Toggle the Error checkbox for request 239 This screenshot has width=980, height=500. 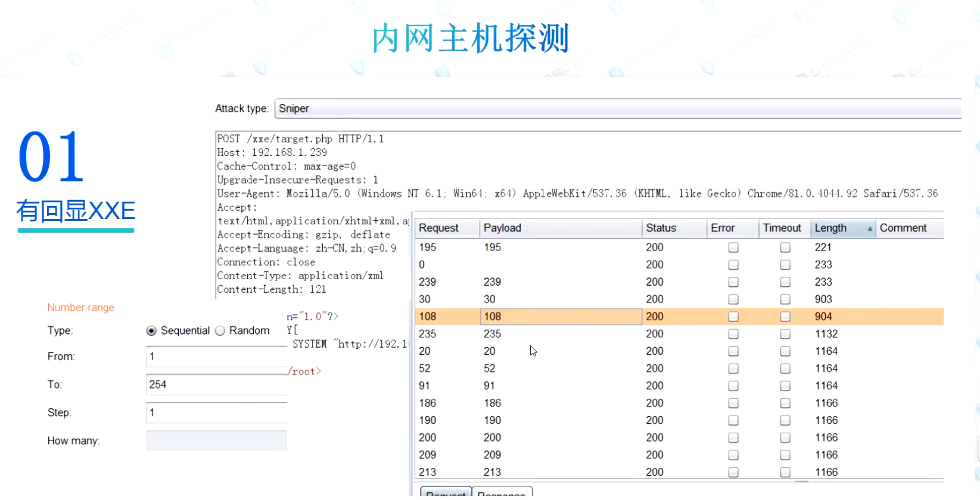coord(733,282)
